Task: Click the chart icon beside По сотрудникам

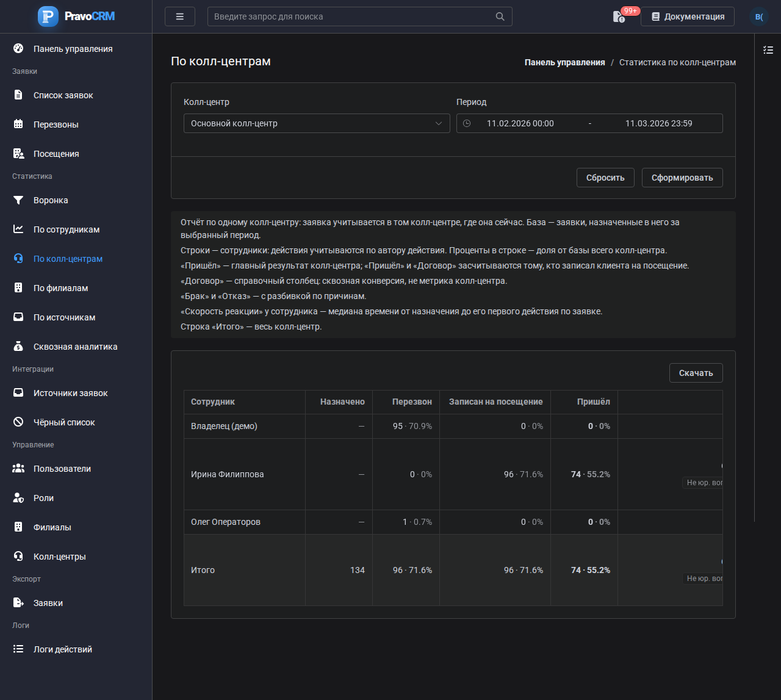Action: click(18, 229)
